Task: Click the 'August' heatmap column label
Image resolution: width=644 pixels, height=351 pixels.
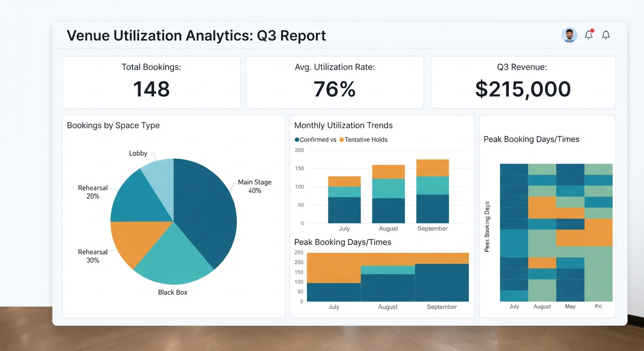Action: (x=542, y=306)
